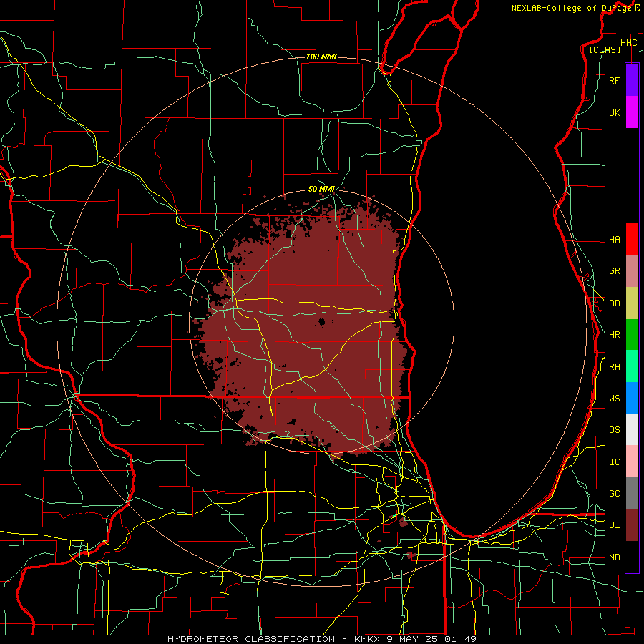Click the BI legend label text
This screenshot has height=644, width=644.
coord(614,525)
